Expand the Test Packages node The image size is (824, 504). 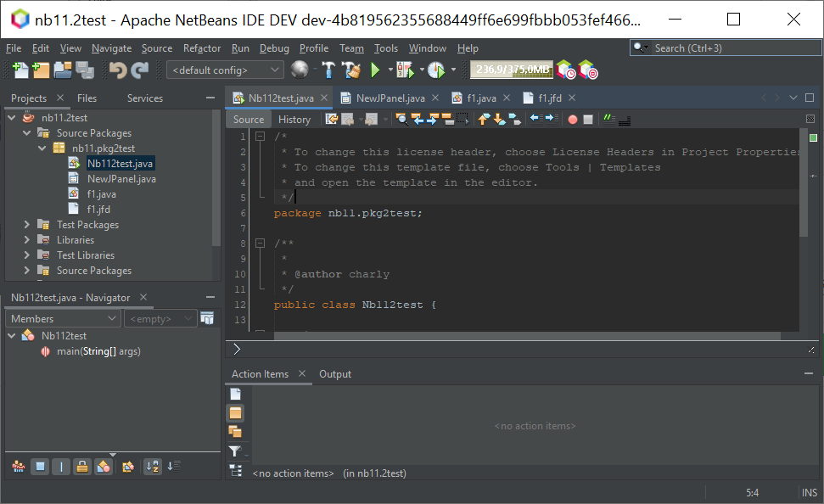click(27, 224)
